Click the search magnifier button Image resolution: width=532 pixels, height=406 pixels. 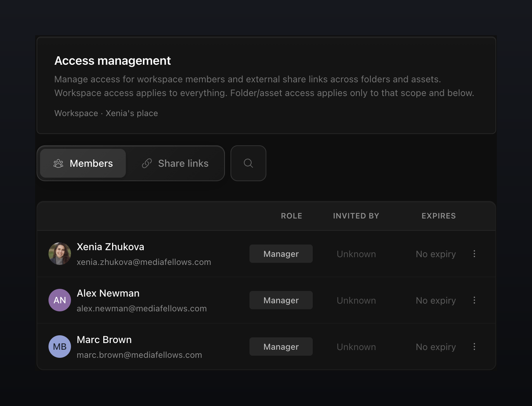(248, 163)
